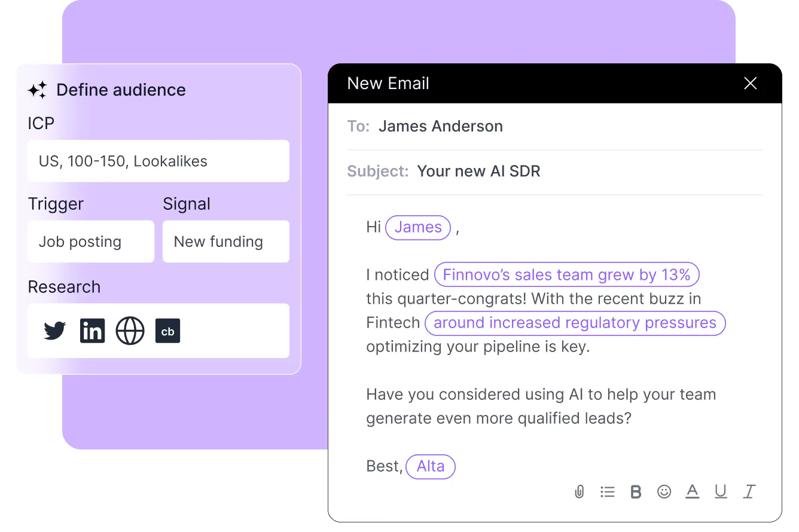Toggle bold formatting in the email toolbar

pyautogui.click(x=636, y=491)
